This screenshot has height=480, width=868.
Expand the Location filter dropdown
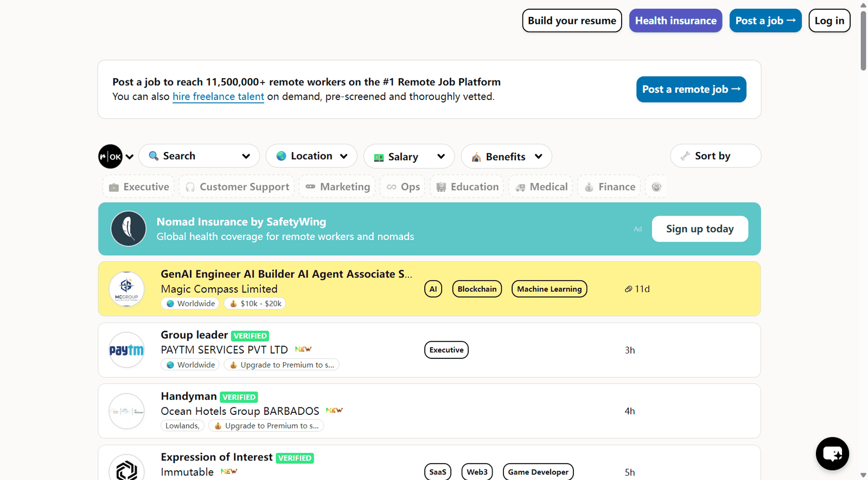click(x=311, y=156)
